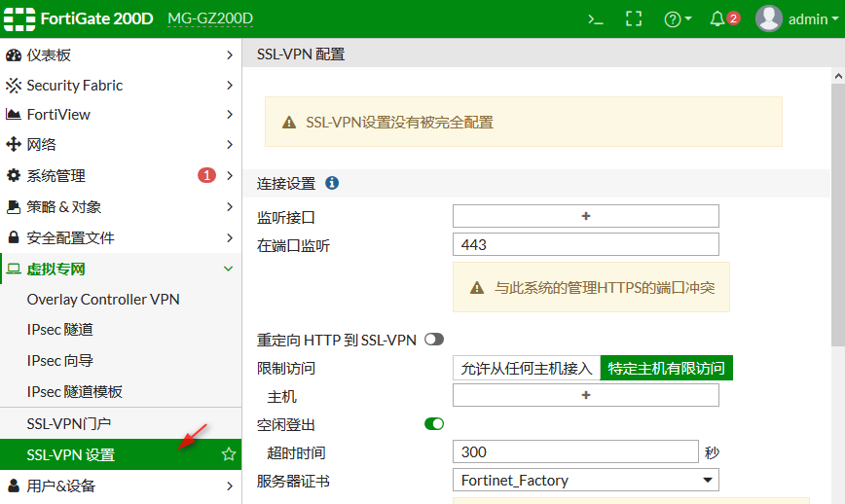Click the FortiView chart icon
This screenshot has width=845, height=504.
(x=14, y=114)
